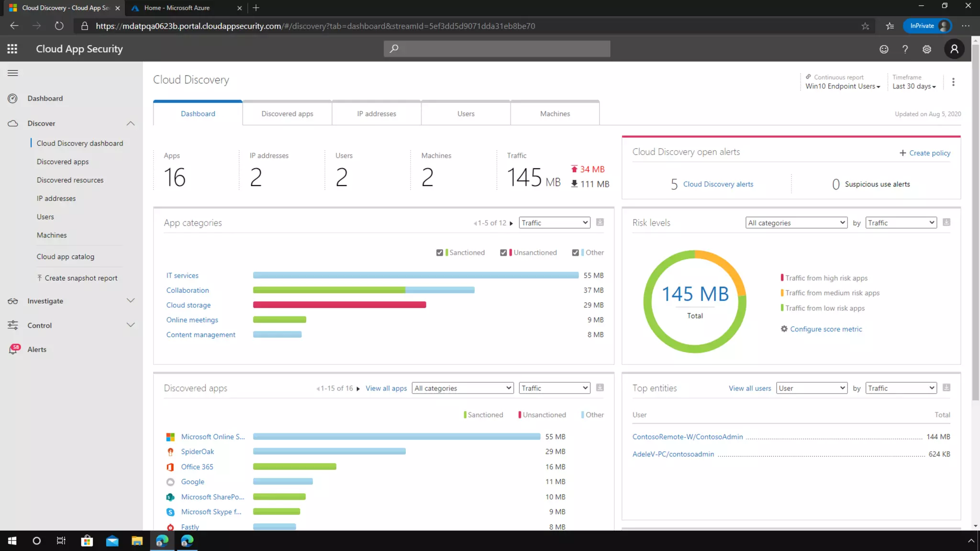Click the feedback smiley icon

884,49
